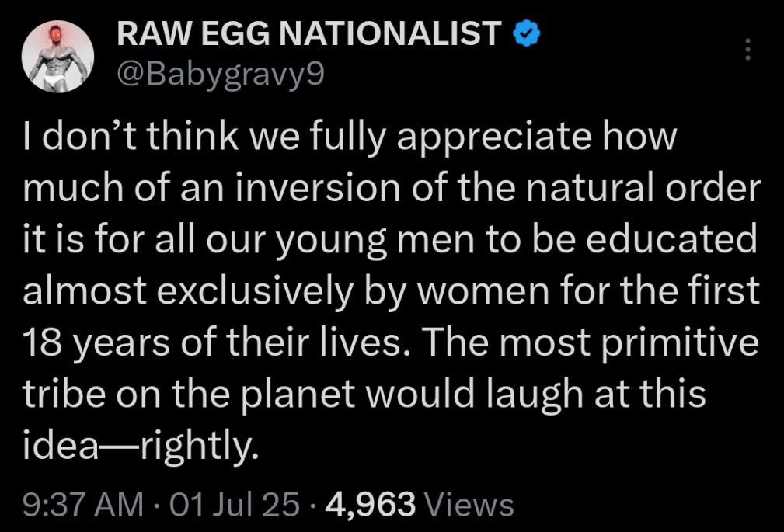Viewport: 784px width, 532px height.
Task: Click the final words "idea—rightly."
Action: [141, 447]
